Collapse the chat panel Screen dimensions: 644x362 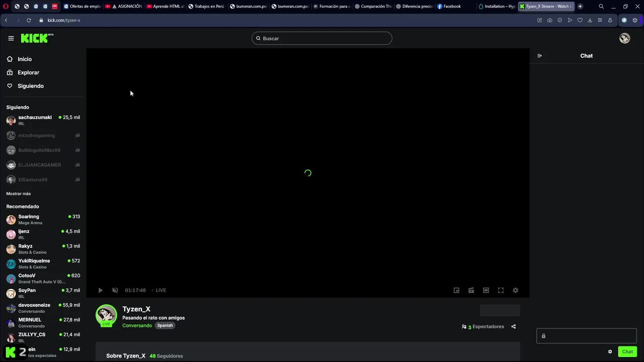539,56
